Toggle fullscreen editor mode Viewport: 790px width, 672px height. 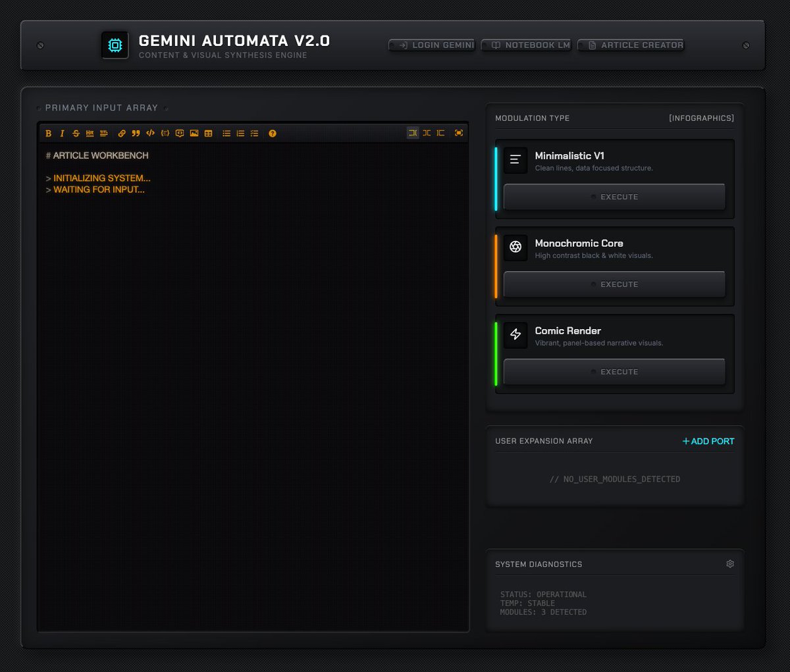coord(459,133)
